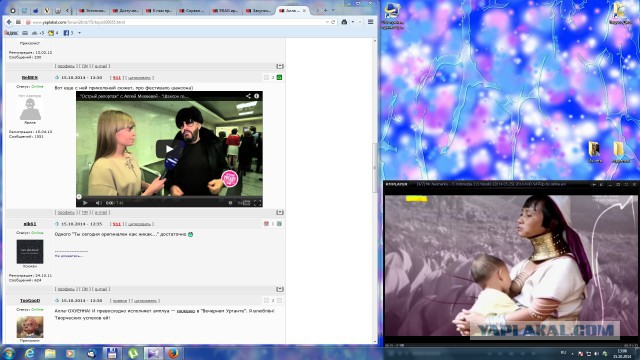Click the share icon on the embedded video
This screenshot has width=640, height=360.
[248, 96]
